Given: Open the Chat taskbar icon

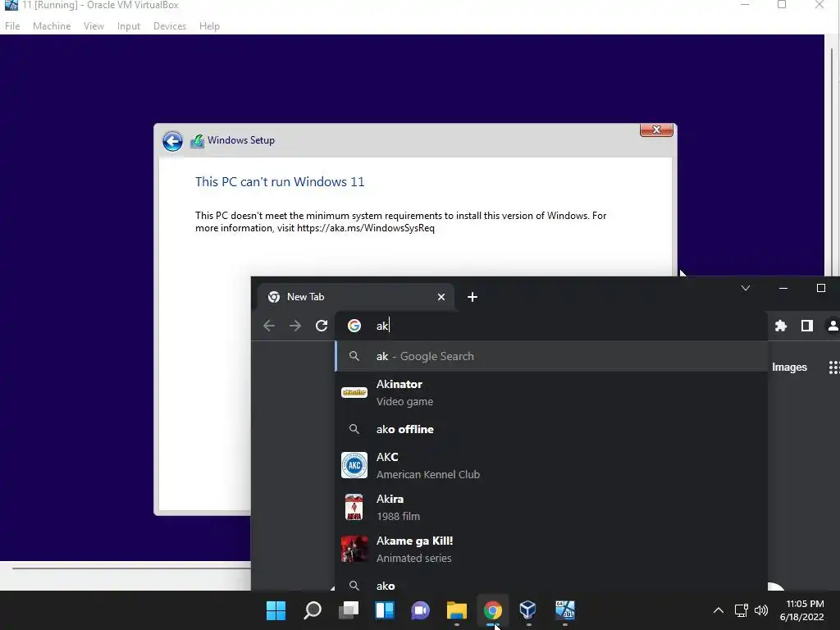Looking at the screenshot, I should point(421,610).
